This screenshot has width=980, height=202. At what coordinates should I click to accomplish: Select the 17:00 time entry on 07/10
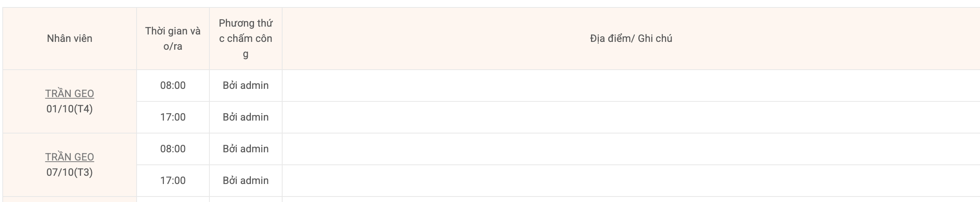[173, 180]
